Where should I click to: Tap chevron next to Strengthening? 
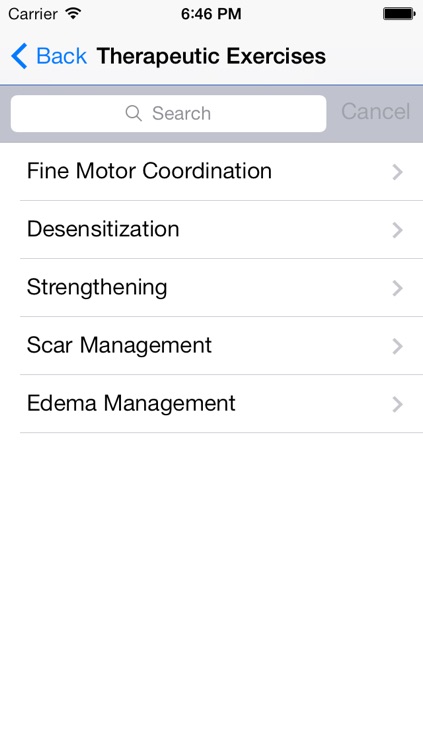tap(397, 288)
